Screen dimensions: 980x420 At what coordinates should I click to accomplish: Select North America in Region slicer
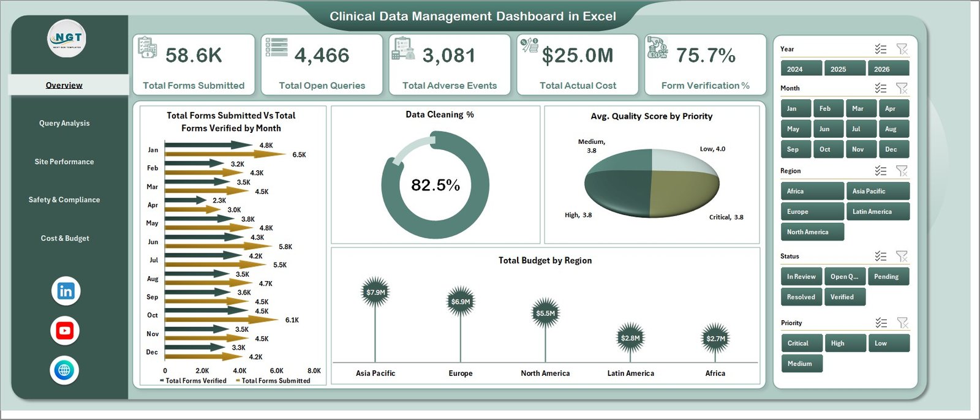click(812, 232)
